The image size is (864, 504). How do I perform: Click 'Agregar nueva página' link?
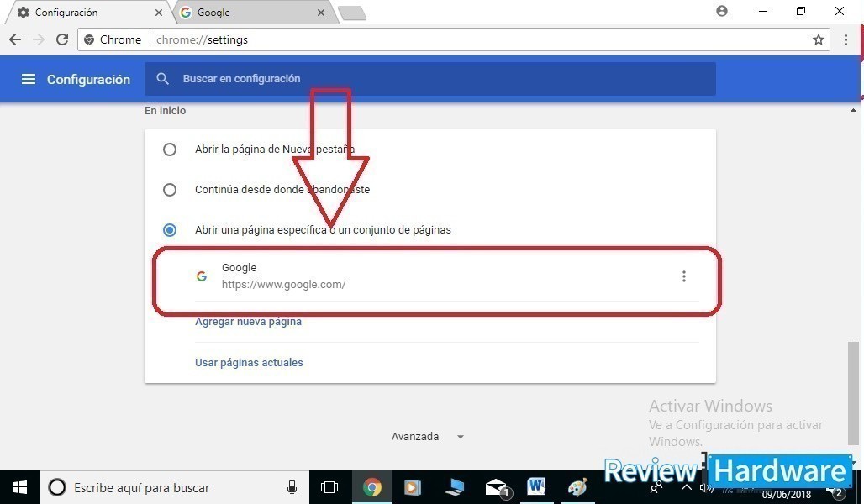tap(248, 322)
